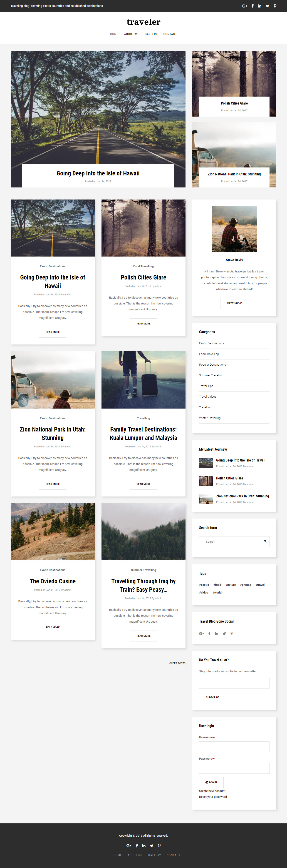Open LinkedIn icon in footer
287x868 pixels.
[x=144, y=846]
